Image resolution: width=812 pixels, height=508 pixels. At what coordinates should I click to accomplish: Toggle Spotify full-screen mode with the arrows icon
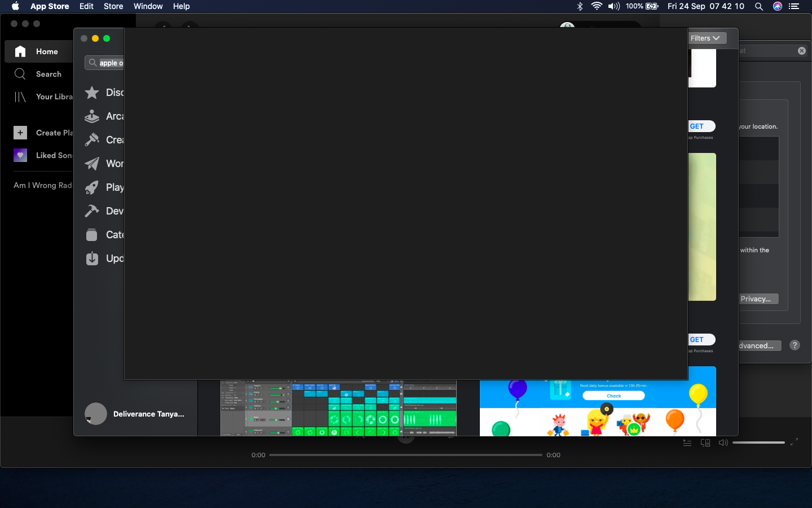pyautogui.click(x=794, y=443)
